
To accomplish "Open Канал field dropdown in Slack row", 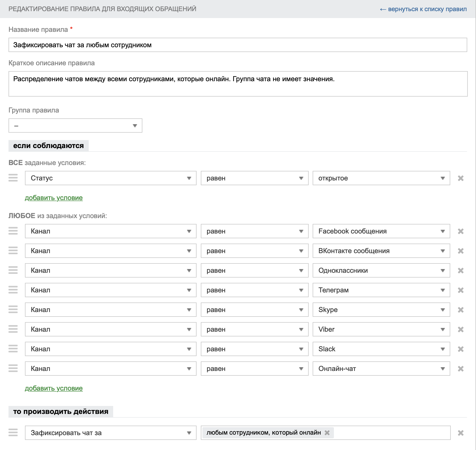I will click(111, 349).
